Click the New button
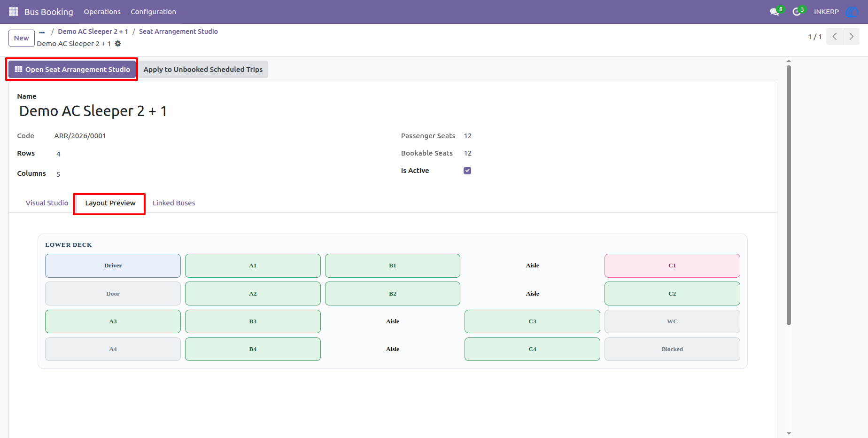Viewport: 868px width, 438px height. click(22, 38)
